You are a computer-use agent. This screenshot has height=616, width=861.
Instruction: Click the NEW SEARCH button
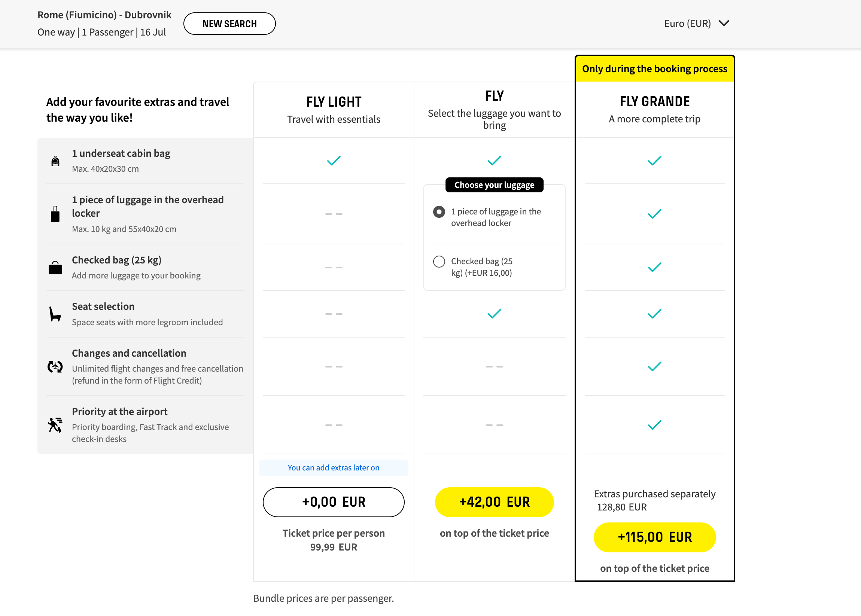pyautogui.click(x=229, y=24)
